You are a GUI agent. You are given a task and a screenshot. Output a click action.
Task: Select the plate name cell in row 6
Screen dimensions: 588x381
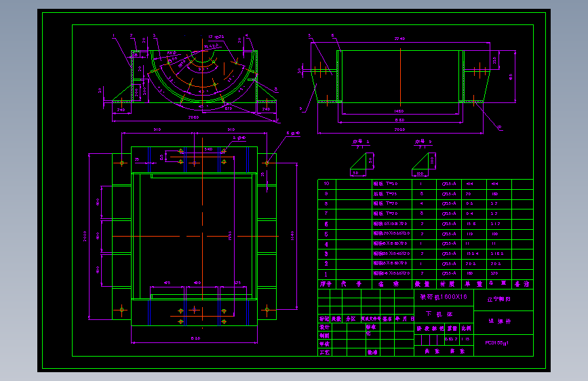391,224
